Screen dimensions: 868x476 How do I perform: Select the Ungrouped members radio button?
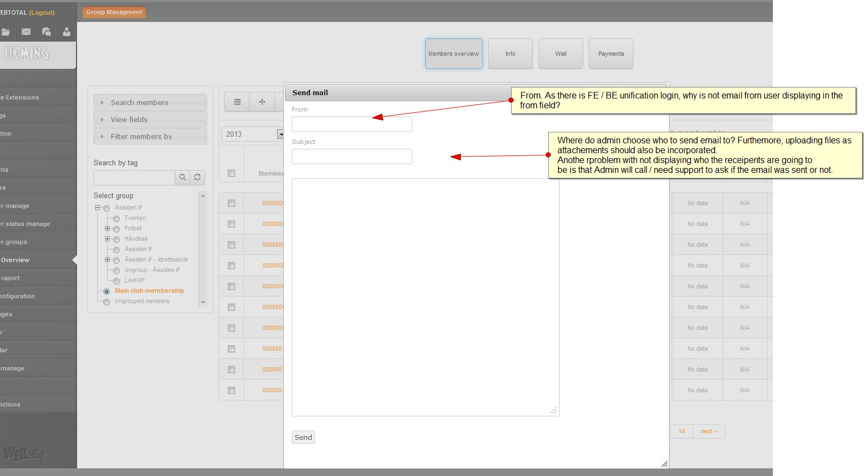107,301
